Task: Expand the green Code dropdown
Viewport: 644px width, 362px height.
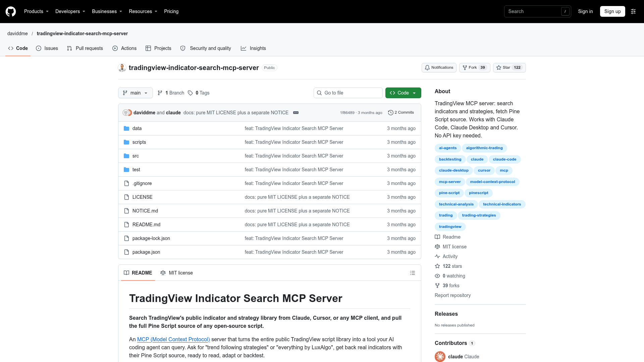Action: click(x=403, y=93)
